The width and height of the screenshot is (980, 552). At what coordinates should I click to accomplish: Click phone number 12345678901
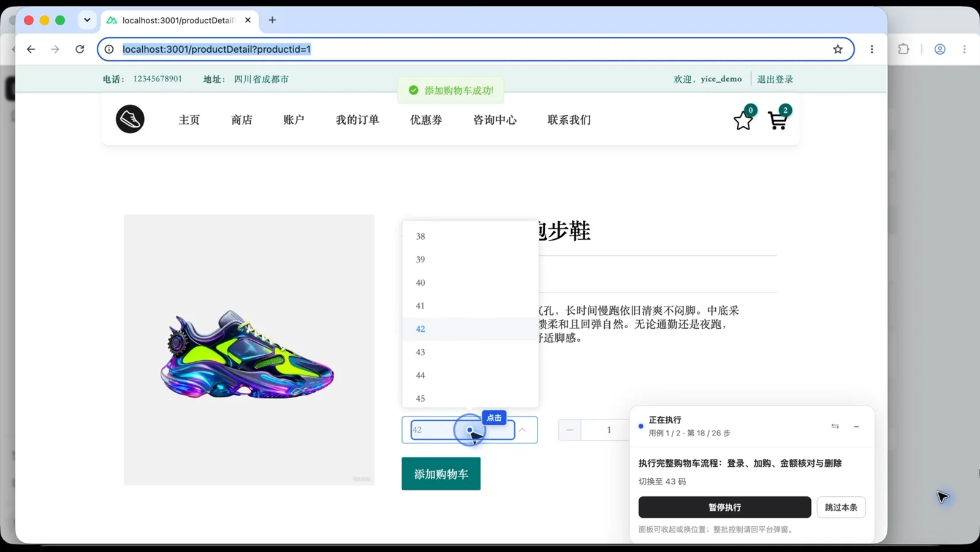pyautogui.click(x=158, y=79)
